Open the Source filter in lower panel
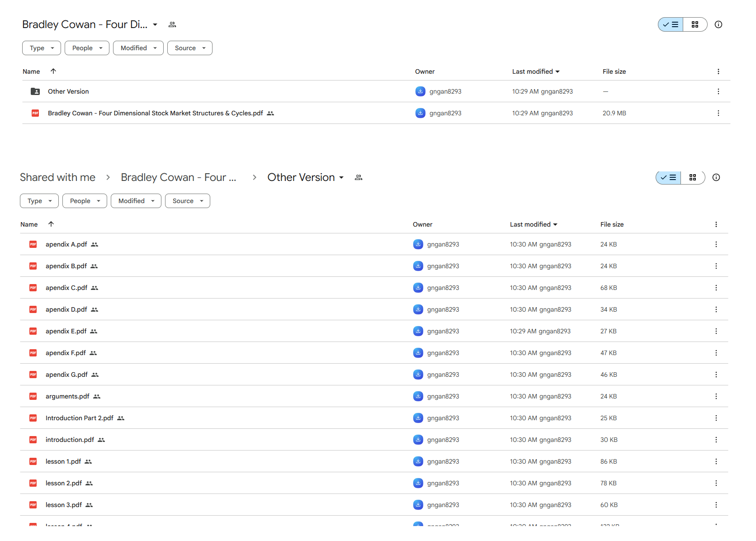 [188, 201]
